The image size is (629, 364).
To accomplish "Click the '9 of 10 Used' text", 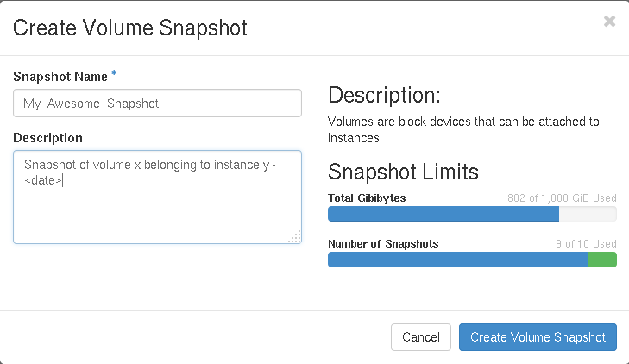I will tap(586, 244).
